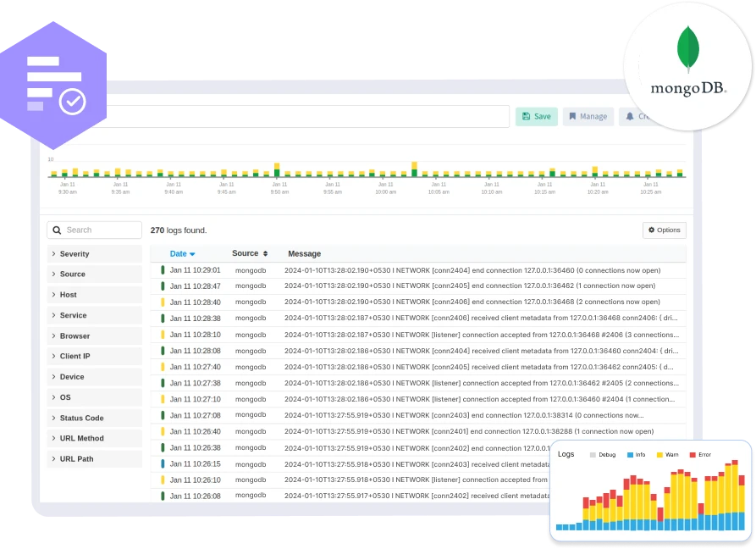Click the Date column sort arrow

(x=192, y=254)
